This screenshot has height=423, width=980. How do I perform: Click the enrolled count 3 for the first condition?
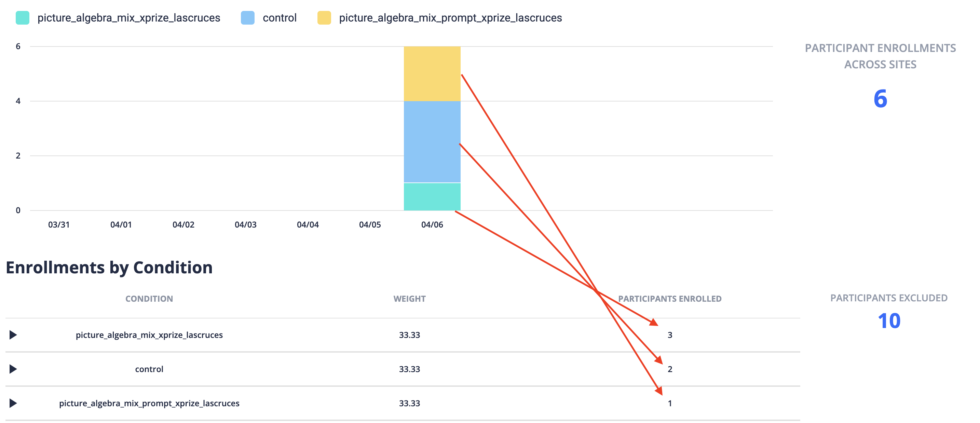(x=670, y=335)
